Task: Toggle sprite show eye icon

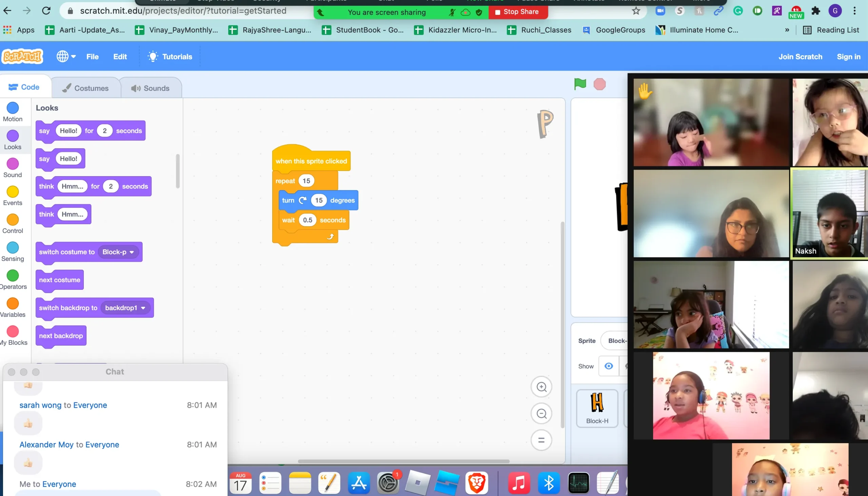Action: click(609, 366)
